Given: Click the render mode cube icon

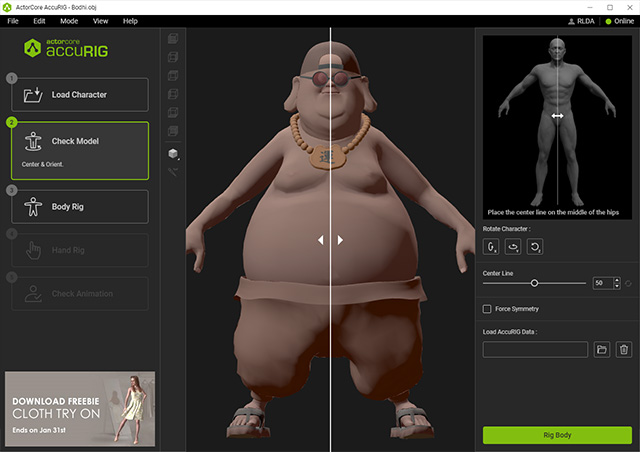Looking at the screenshot, I should (173, 153).
